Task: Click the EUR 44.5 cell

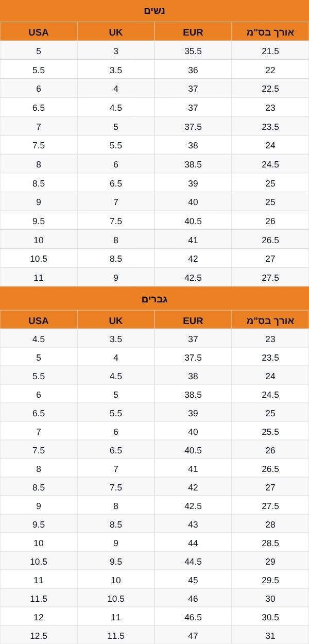Action: [x=193, y=562]
